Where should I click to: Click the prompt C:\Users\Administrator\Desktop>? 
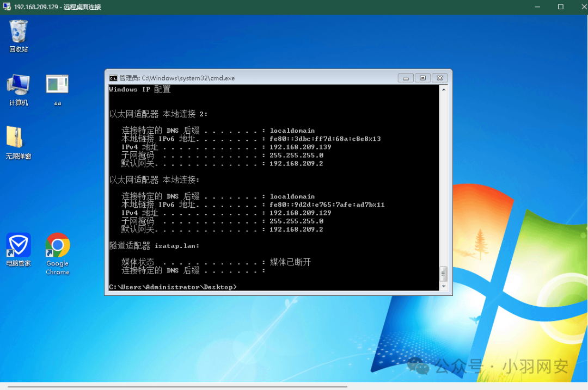tap(173, 287)
